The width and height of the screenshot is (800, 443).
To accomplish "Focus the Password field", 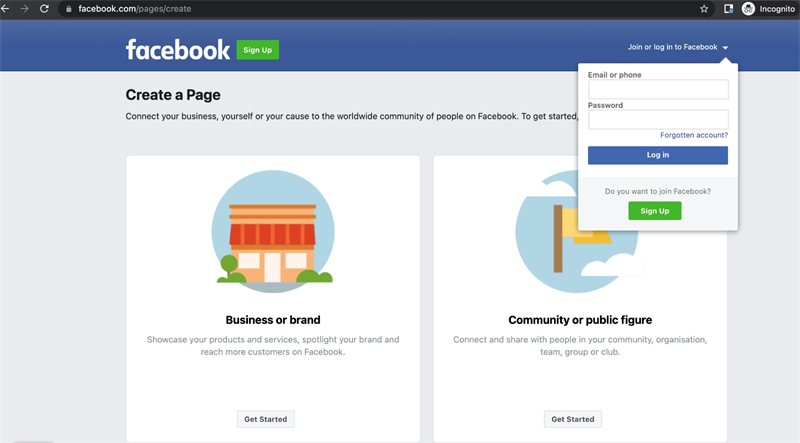I will point(658,119).
